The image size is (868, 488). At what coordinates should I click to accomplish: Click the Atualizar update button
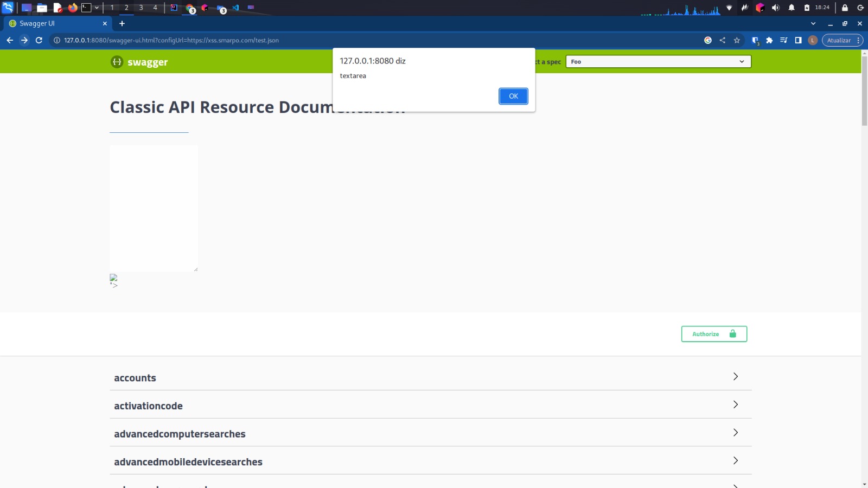[x=842, y=40]
